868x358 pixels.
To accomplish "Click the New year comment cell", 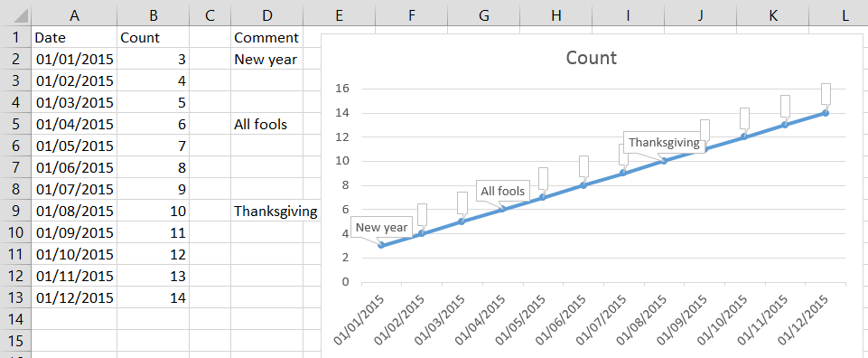I will click(266, 60).
